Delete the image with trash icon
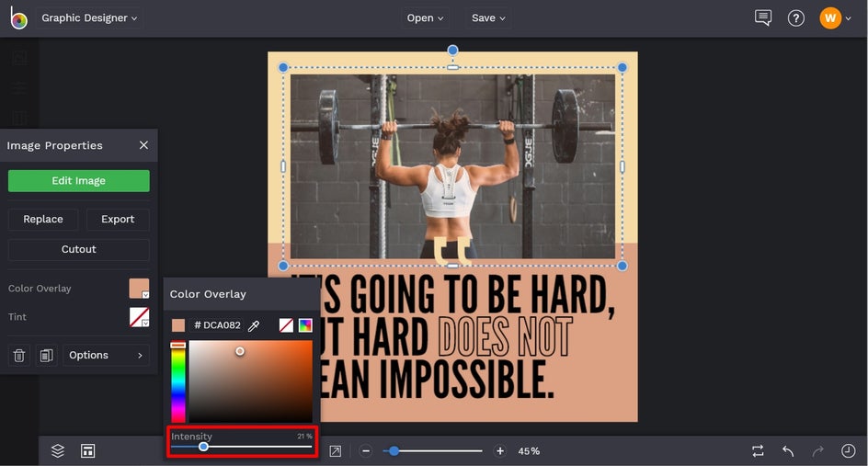The image size is (868, 466). [18, 356]
